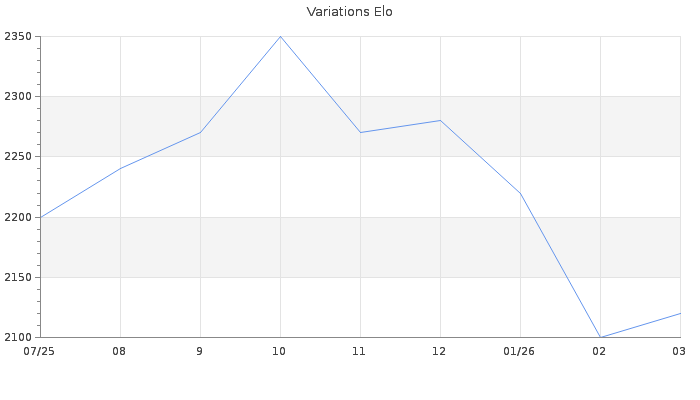Image resolution: width=700 pixels, height=400 pixels.
Task: Click the line's peak point at month 10
Action: 280,37
